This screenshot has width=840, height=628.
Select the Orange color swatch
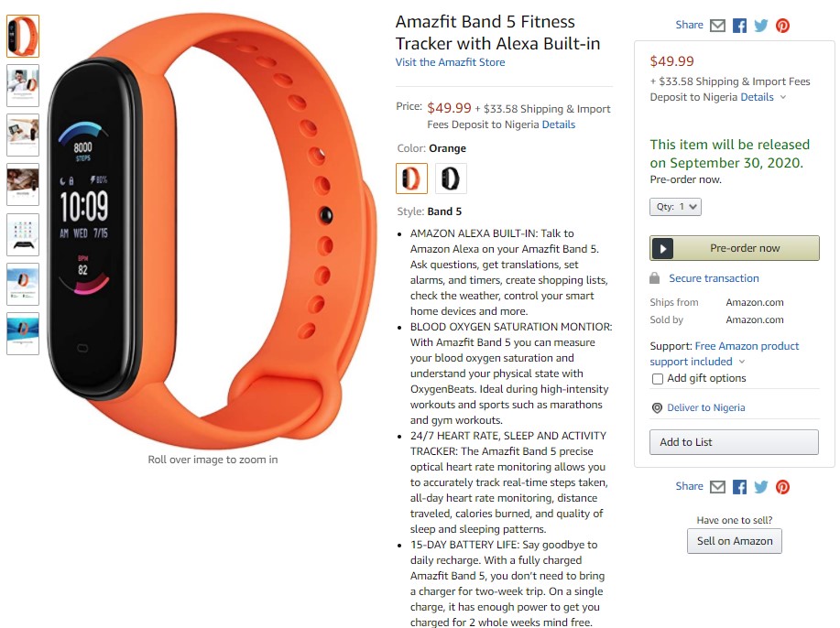tap(411, 179)
